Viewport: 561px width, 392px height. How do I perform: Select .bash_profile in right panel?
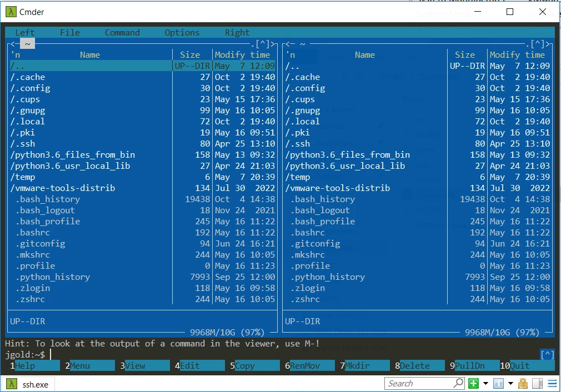point(418,222)
